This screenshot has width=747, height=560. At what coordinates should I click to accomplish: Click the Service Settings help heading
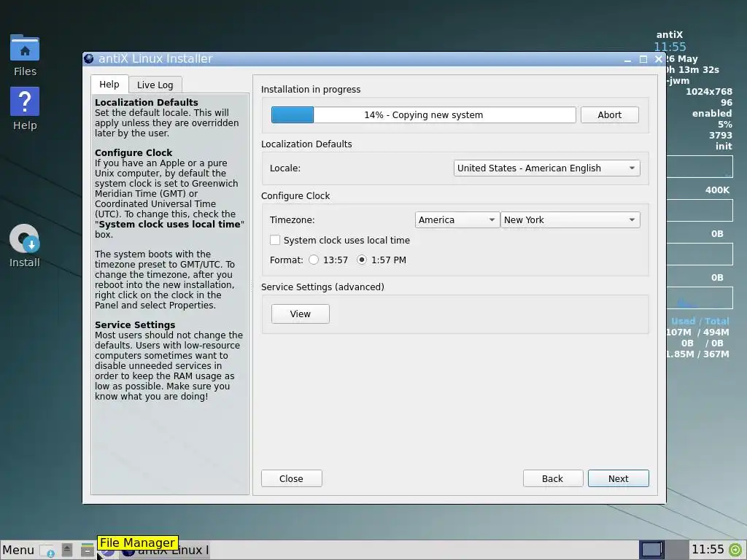pos(135,324)
